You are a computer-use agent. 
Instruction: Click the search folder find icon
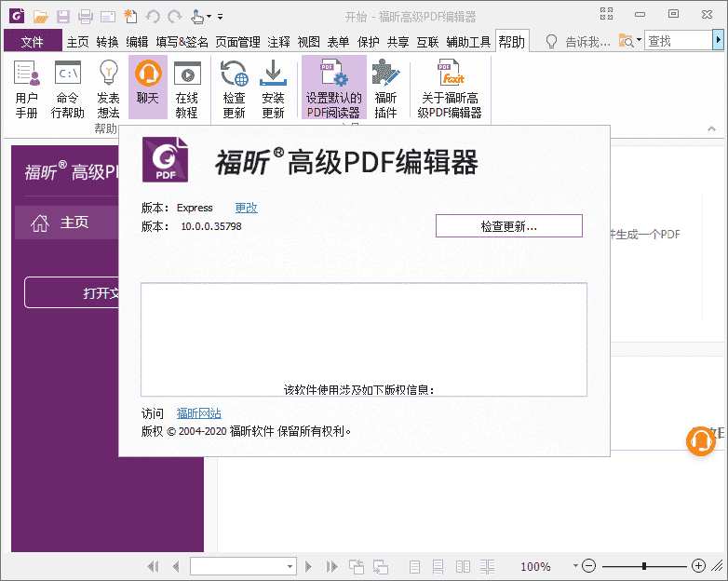point(626,41)
